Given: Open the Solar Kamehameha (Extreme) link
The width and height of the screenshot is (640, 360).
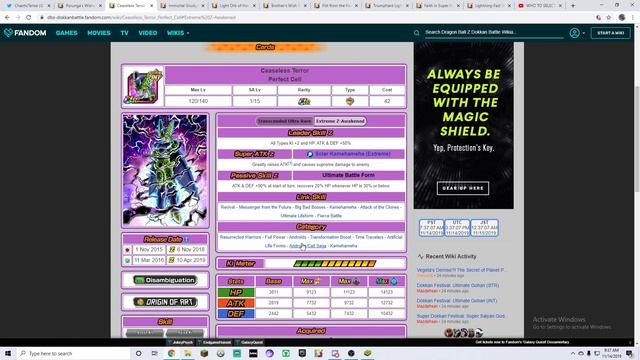Looking at the screenshot, I should coord(353,154).
